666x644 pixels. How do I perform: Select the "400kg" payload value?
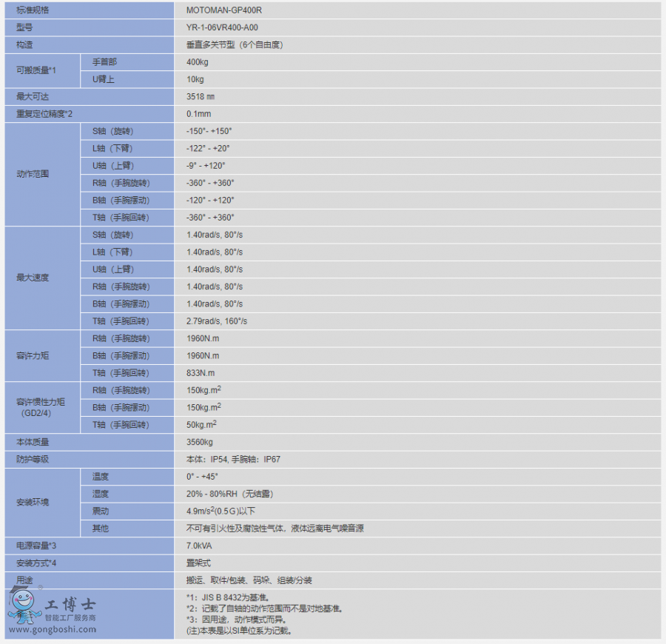(x=197, y=62)
